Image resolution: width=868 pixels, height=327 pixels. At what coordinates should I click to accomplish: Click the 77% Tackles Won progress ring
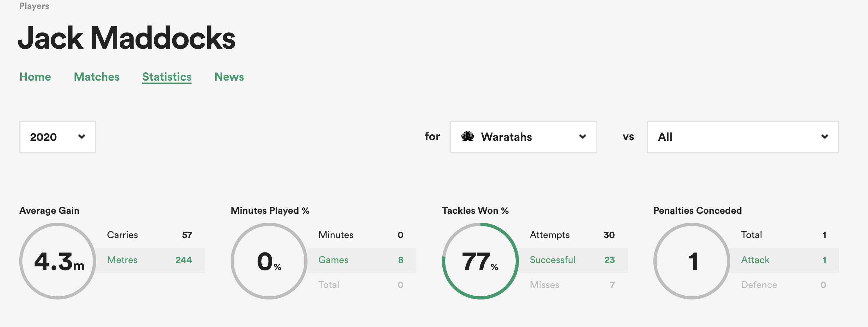click(480, 261)
